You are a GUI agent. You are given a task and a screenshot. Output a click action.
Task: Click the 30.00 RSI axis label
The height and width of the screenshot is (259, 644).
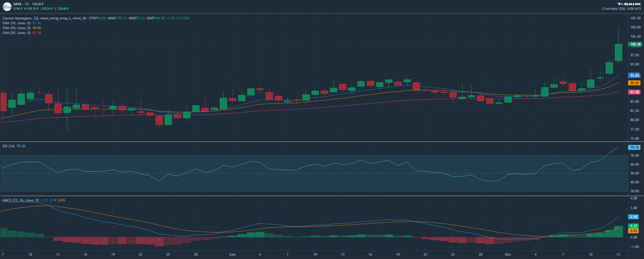(x=635, y=191)
